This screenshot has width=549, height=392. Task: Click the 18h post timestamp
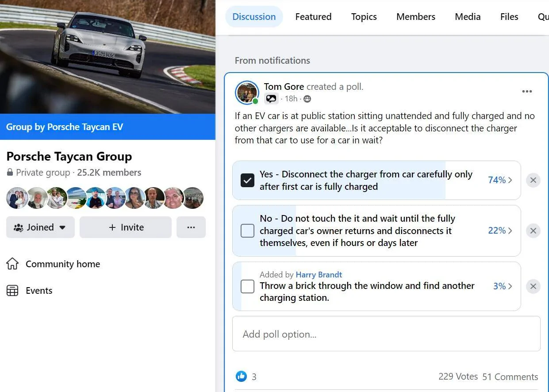291,99
